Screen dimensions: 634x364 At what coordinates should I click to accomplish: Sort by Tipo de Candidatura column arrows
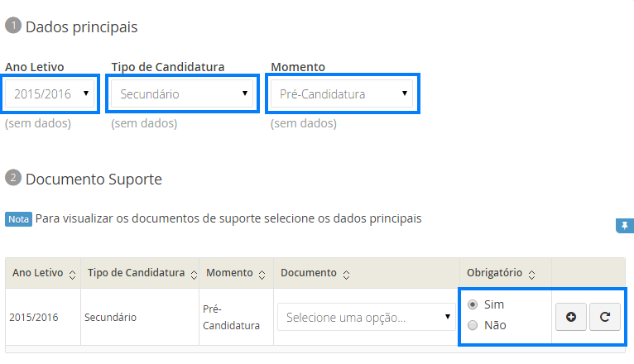[x=193, y=274]
